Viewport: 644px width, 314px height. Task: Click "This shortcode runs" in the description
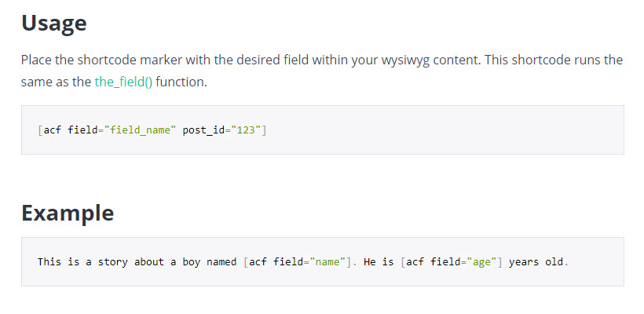pyautogui.click(x=554, y=60)
